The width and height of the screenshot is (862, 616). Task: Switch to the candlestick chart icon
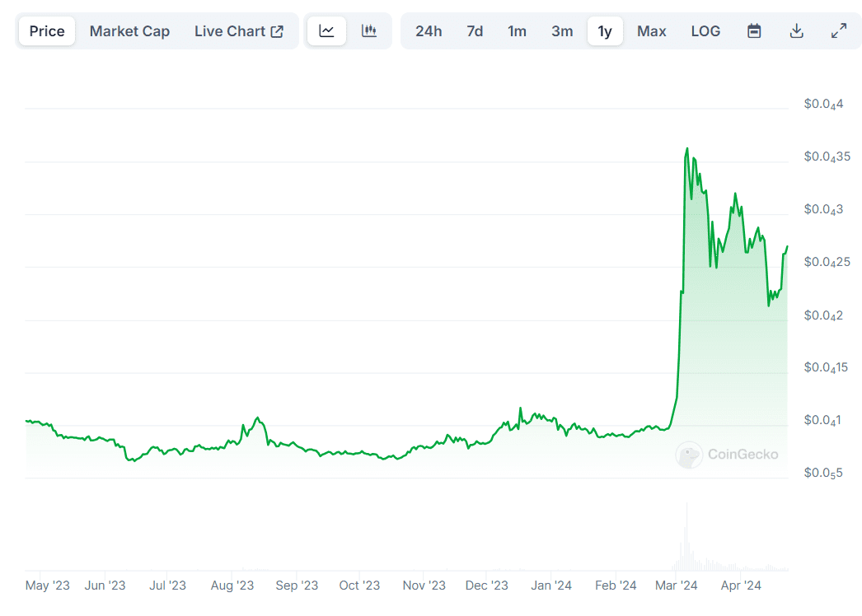[368, 30]
